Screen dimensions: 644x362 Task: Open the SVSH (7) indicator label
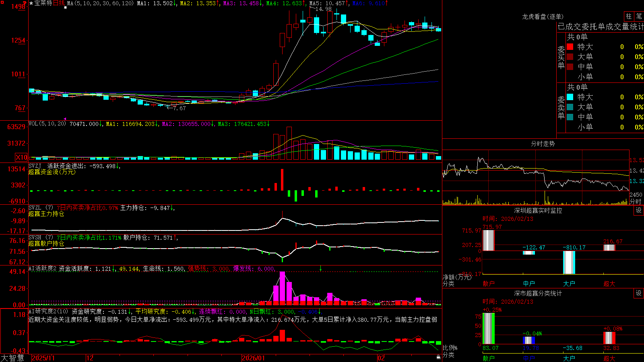click(x=41, y=238)
